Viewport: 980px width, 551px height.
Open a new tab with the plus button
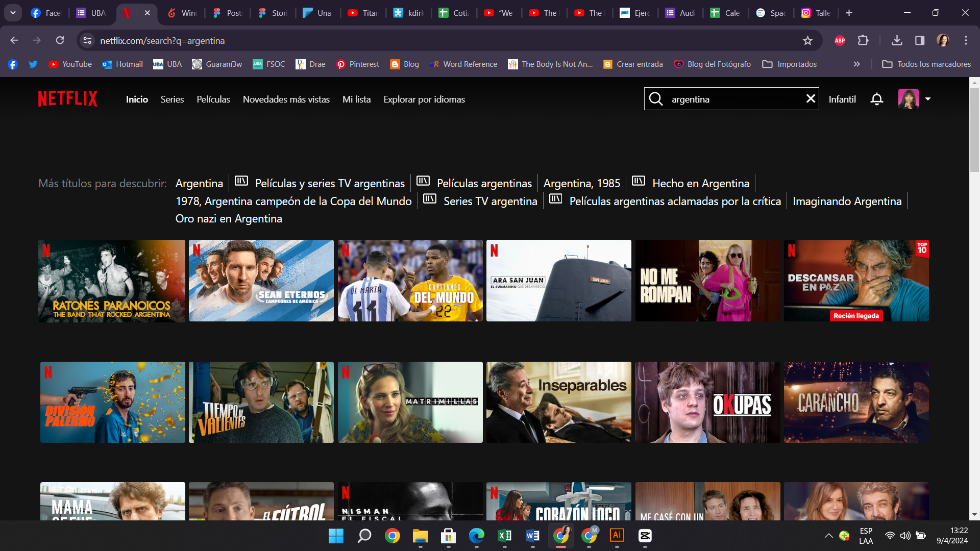[x=849, y=13]
